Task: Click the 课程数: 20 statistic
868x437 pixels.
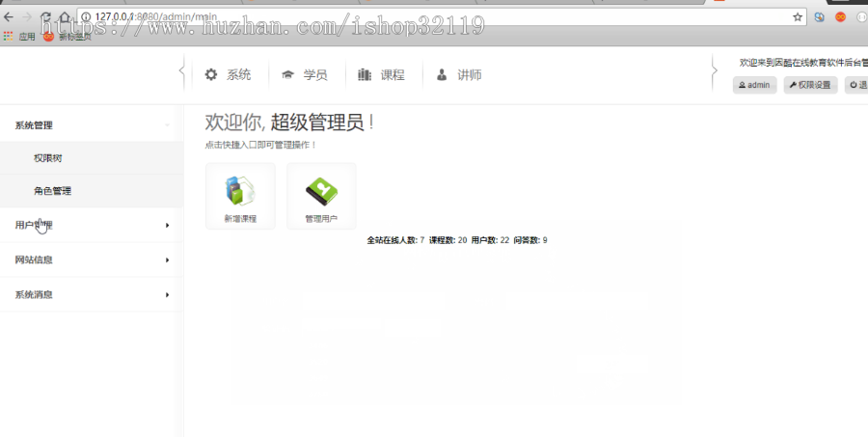Action: pyautogui.click(x=448, y=240)
